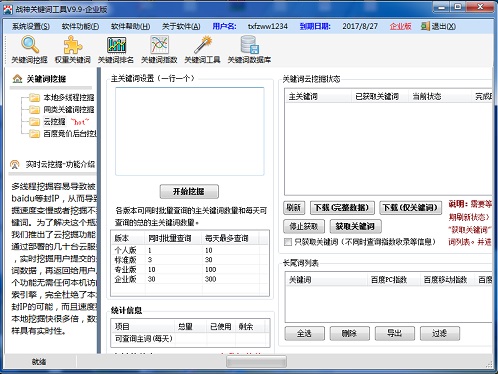498x374 pixels.
Task: Click the folder icon for 同类关键词挖掘
Action: click(34, 110)
